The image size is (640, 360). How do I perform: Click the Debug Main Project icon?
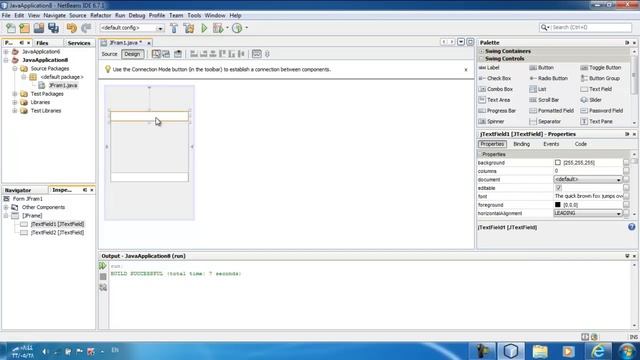218,28
